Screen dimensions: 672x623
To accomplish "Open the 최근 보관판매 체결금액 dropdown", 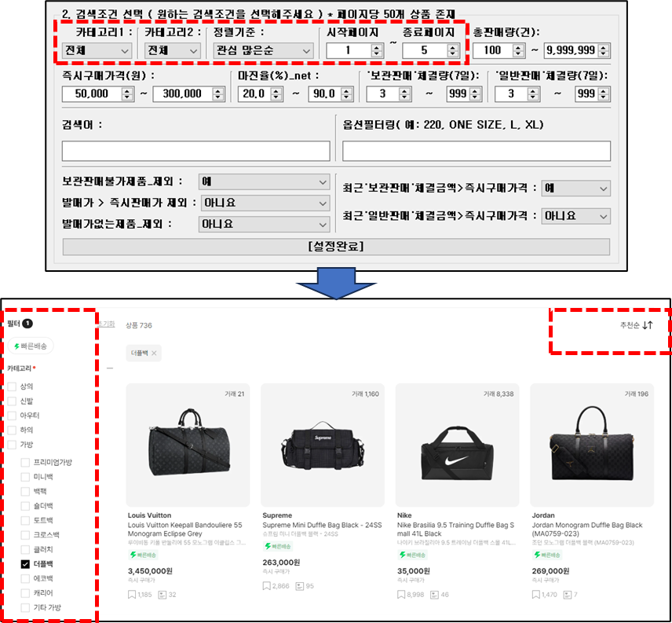I will point(575,189).
